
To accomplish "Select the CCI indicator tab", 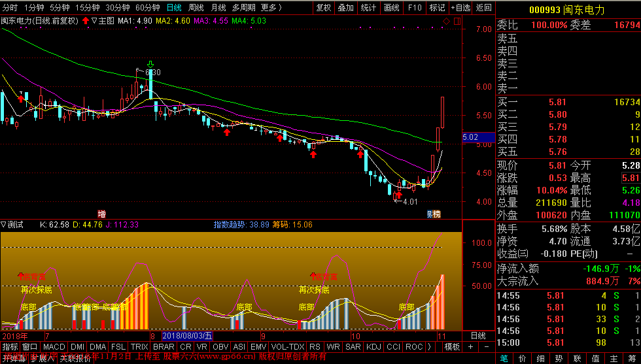I will point(394,347).
